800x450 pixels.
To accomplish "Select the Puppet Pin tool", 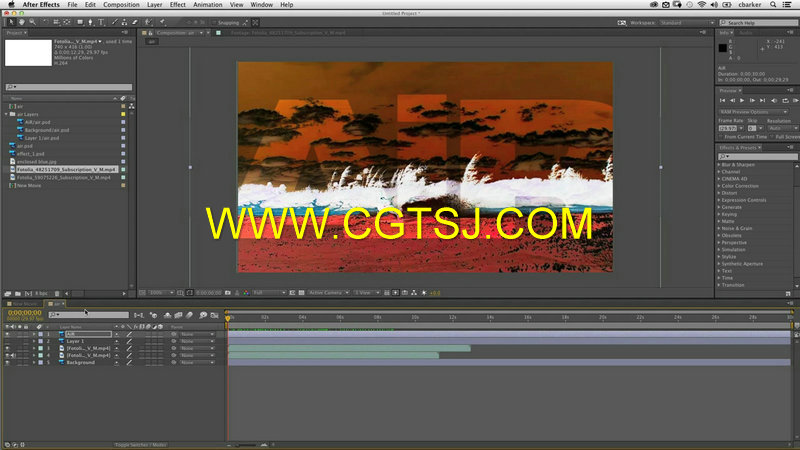I will (162, 22).
